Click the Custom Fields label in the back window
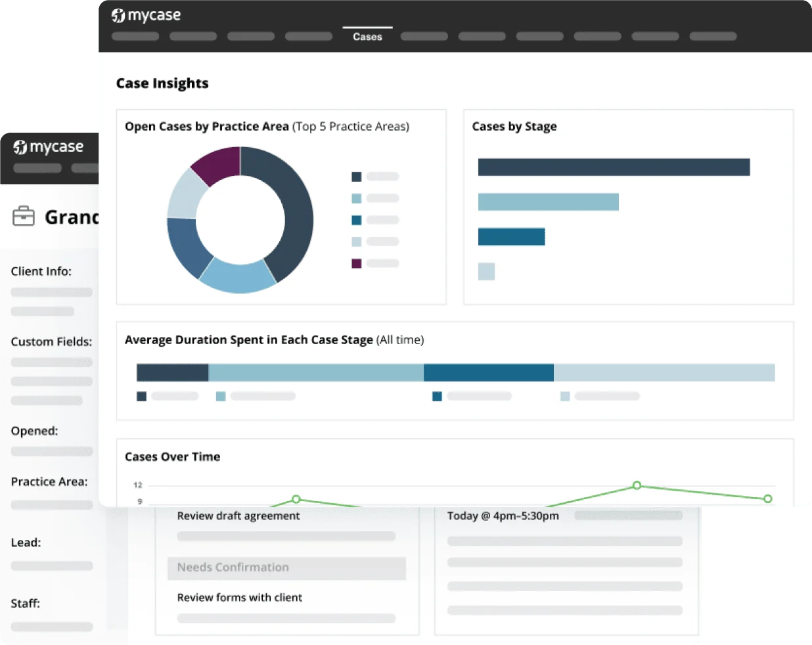The width and height of the screenshot is (812, 645). coord(51,342)
